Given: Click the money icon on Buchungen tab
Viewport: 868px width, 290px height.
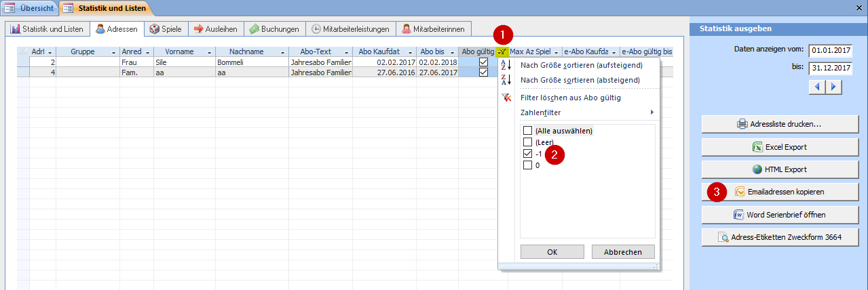Looking at the screenshot, I should coord(254,29).
